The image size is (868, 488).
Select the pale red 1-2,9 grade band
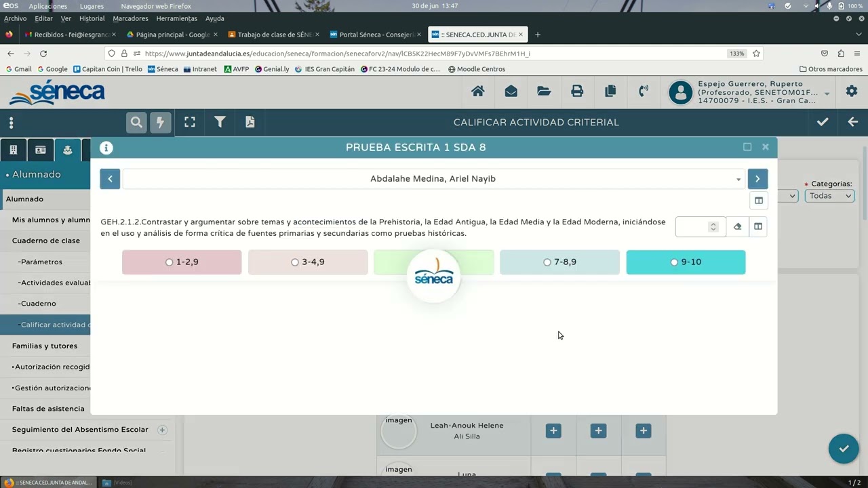[x=182, y=262]
